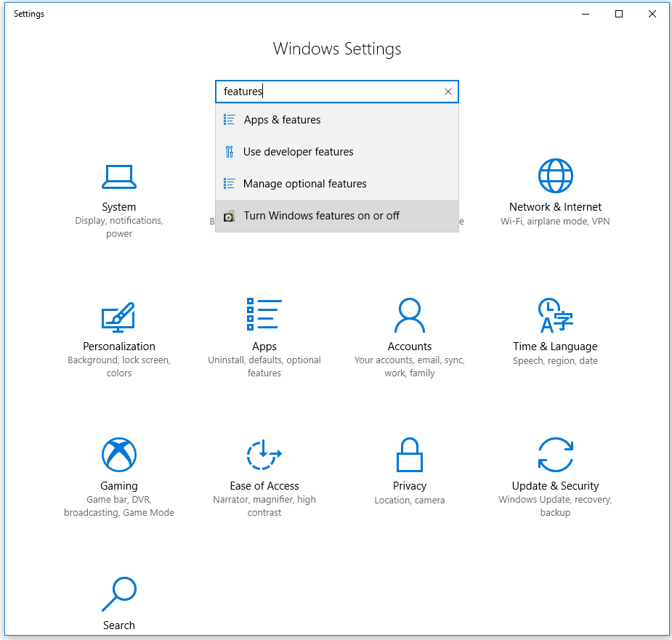672x640 pixels.
Task: Click list icon beside Manage optional features
Action: pos(230,184)
